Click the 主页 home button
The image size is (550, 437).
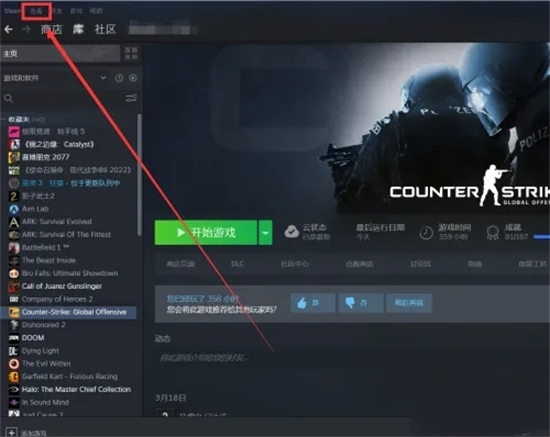point(60,53)
